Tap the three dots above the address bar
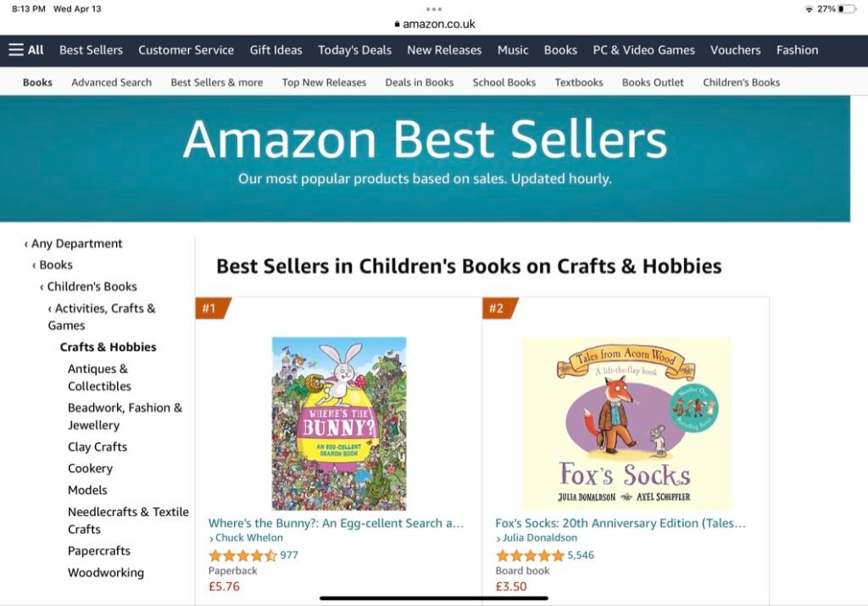The height and width of the screenshot is (606, 868). pyautogui.click(x=434, y=9)
